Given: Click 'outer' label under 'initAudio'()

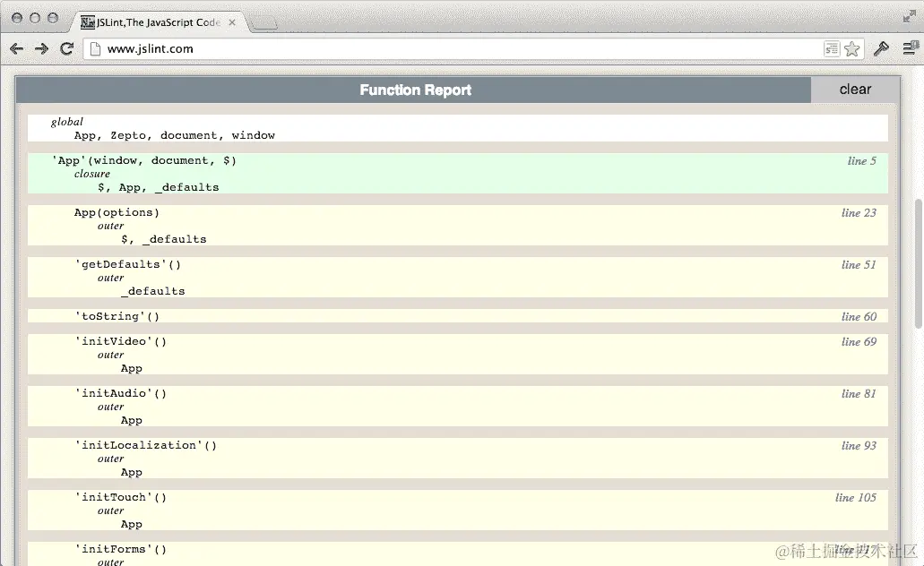Looking at the screenshot, I should [111, 407].
